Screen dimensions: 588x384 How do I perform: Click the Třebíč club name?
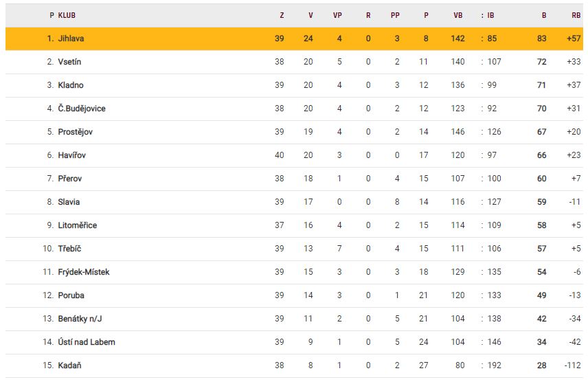(69, 249)
